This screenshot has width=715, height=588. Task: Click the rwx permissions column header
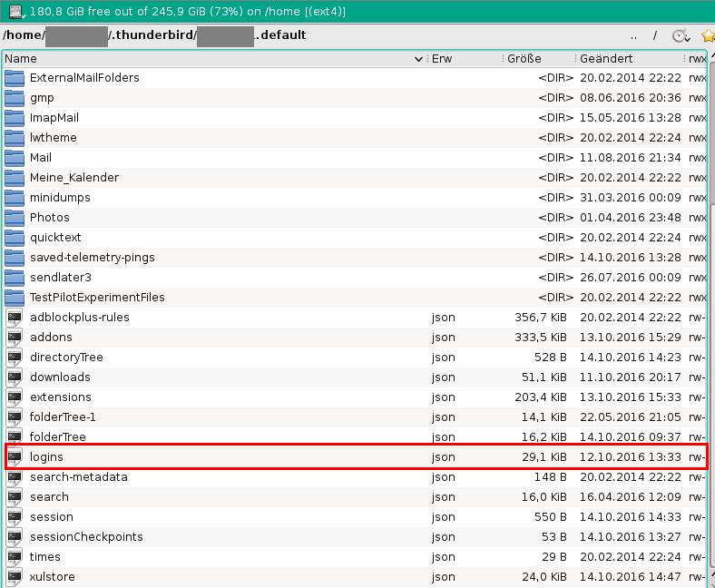(697, 59)
